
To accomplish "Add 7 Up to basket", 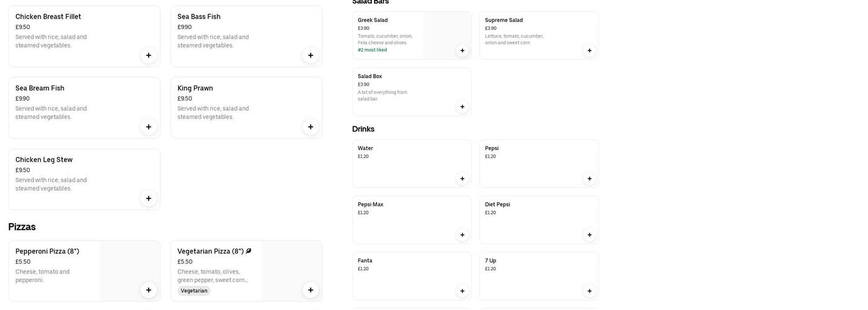I will 590,291.
